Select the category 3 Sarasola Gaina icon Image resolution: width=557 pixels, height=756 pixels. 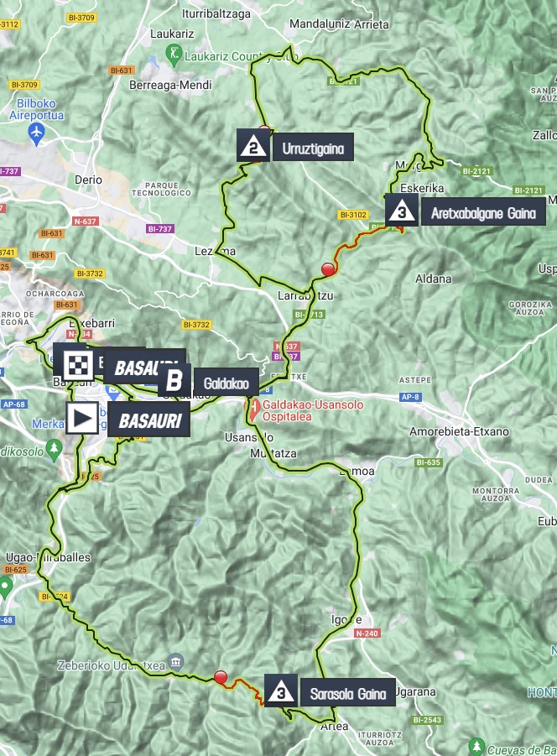pos(281,691)
